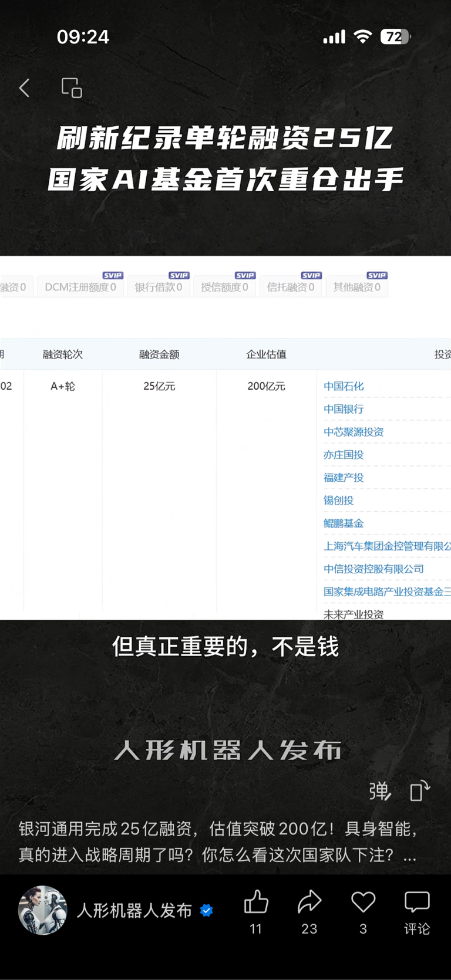Tap the rotate screen icon
Image resolution: width=451 pixels, height=980 pixels.
420,791
